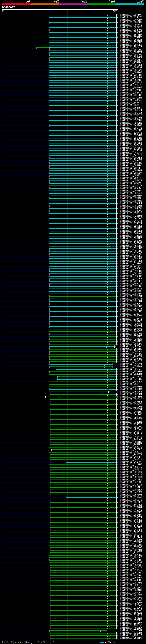The image size is (146, 644).
Task: Click the red 20% identity color strip
Action: pos(16,4)
